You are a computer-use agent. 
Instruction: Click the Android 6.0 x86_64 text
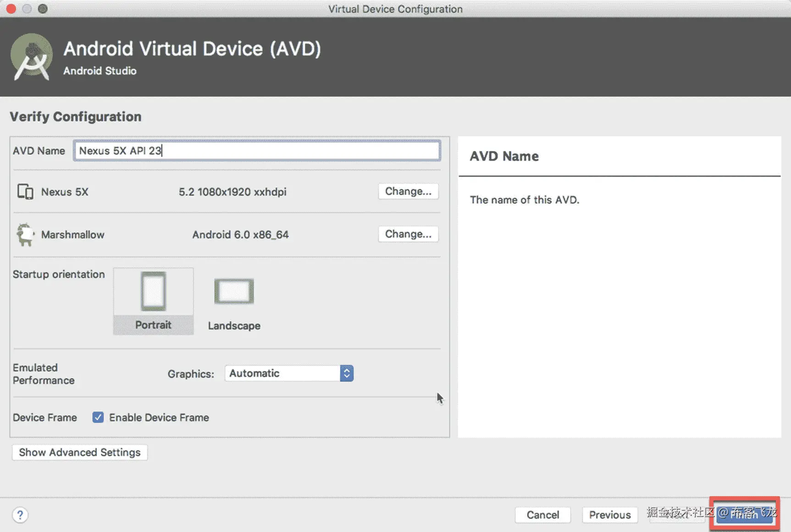click(x=240, y=235)
